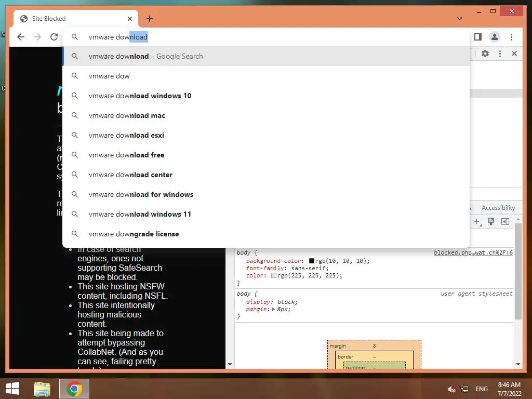Open the blocked.php source link
Screen dimensions: 532x399
point(473,253)
